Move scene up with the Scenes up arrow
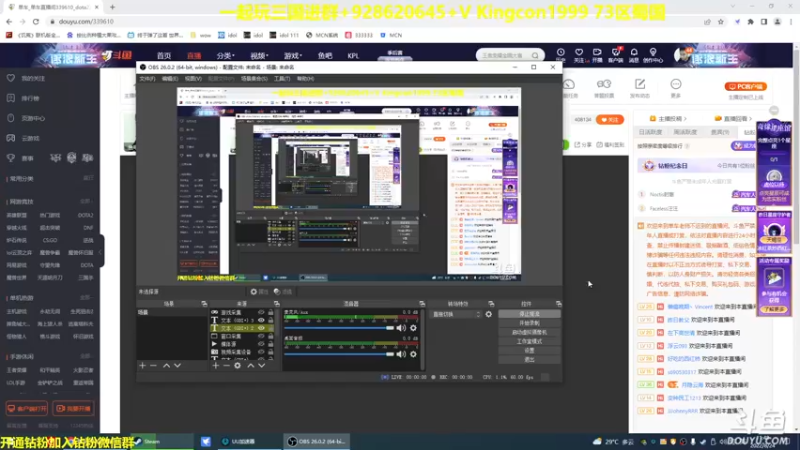Viewport: 800px width, 450px height. point(166,366)
